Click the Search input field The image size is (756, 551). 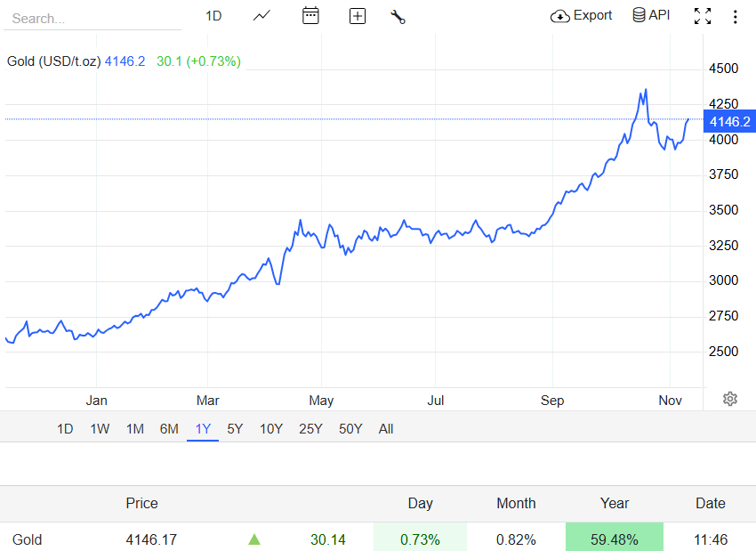89,18
